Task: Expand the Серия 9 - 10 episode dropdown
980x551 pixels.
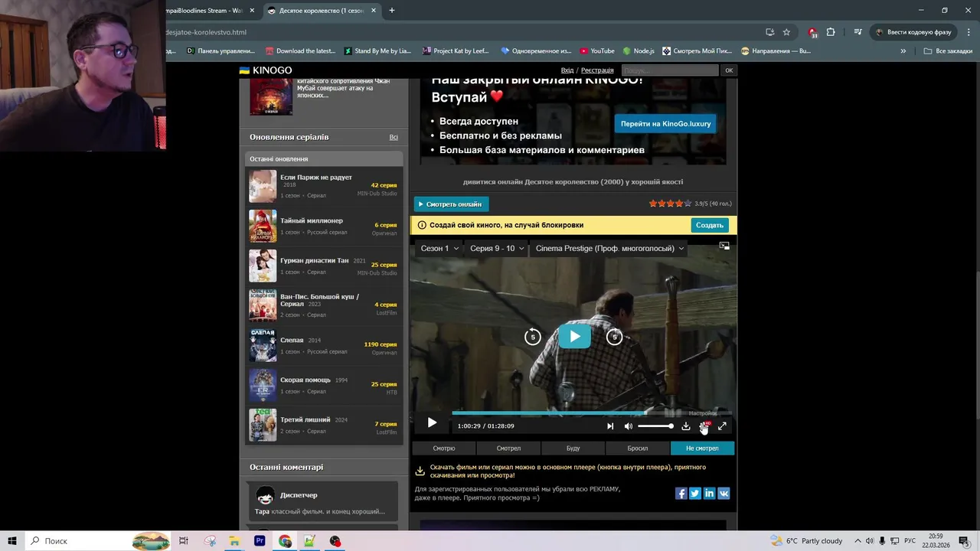Action: 497,248
